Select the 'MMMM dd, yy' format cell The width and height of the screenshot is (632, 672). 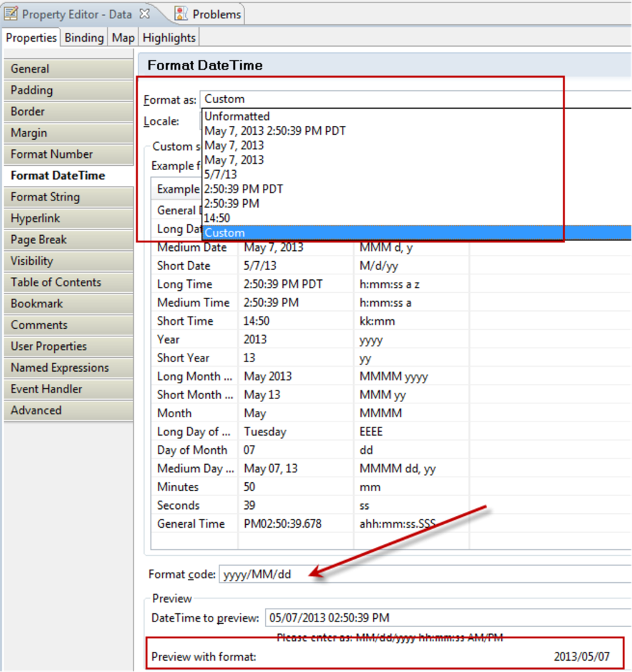411,469
